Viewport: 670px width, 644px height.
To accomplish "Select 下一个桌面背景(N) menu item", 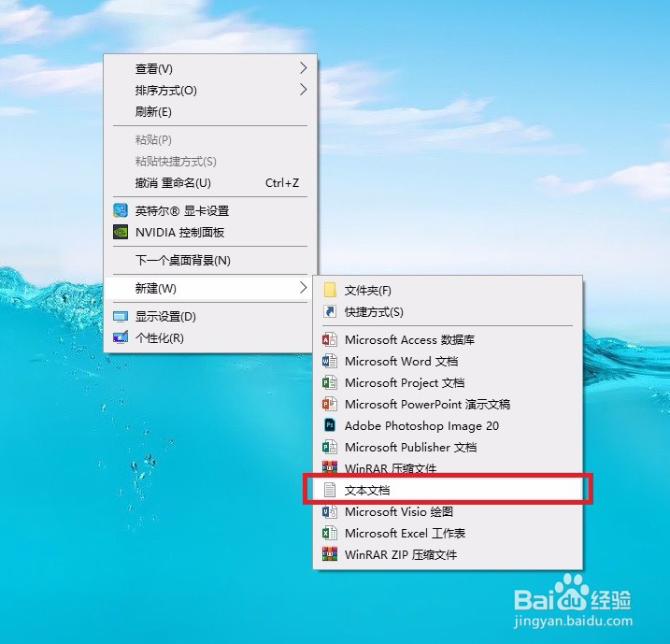I will 210,260.
